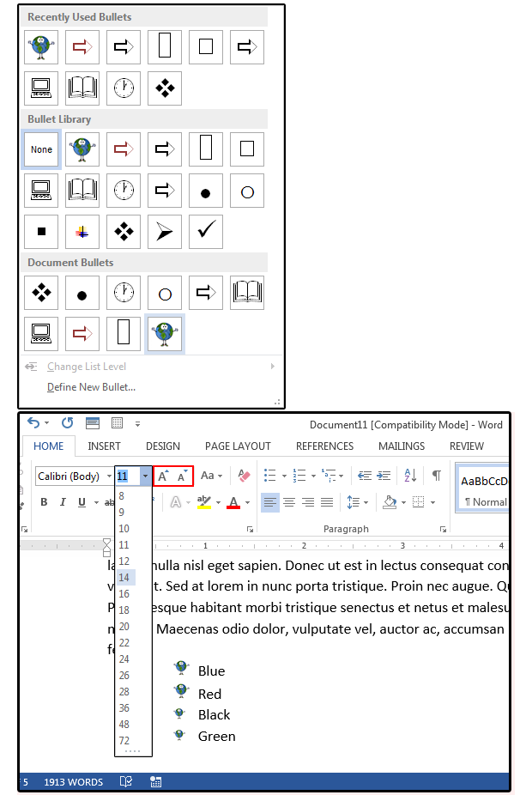532x795 pixels.
Task: Pick the hollow circle bullet in Document Bullets
Action: 165,293
